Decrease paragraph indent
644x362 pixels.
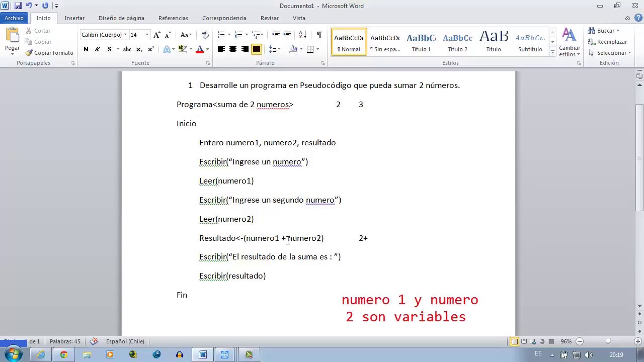pyautogui.click(x=276, y=35)
